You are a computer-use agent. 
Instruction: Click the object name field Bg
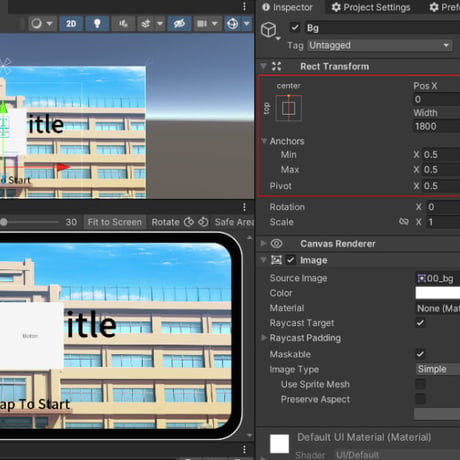click(382, 28)
